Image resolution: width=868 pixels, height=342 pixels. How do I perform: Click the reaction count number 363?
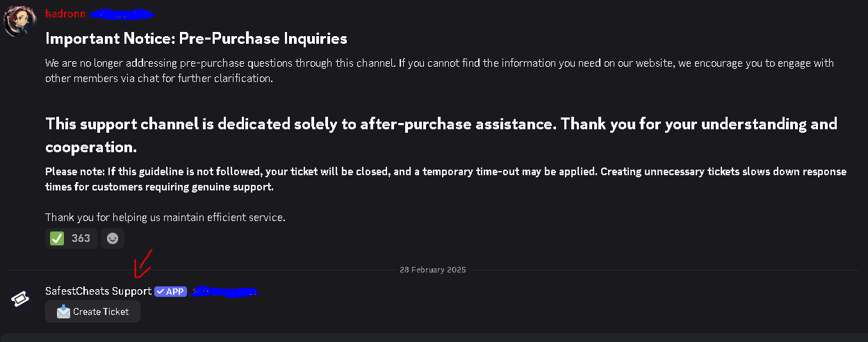coord(81,238)
